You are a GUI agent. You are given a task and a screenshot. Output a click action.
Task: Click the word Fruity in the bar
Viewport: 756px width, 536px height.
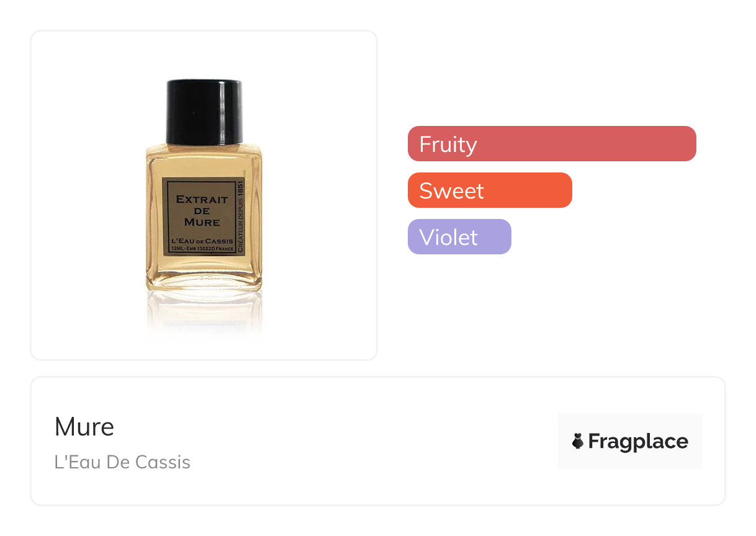click(x=448, y=144)
